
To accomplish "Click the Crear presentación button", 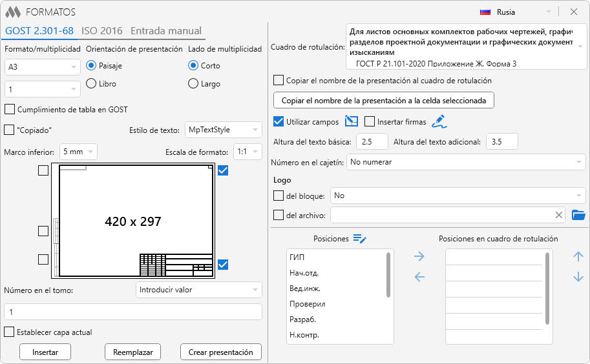I will (220, 352).
